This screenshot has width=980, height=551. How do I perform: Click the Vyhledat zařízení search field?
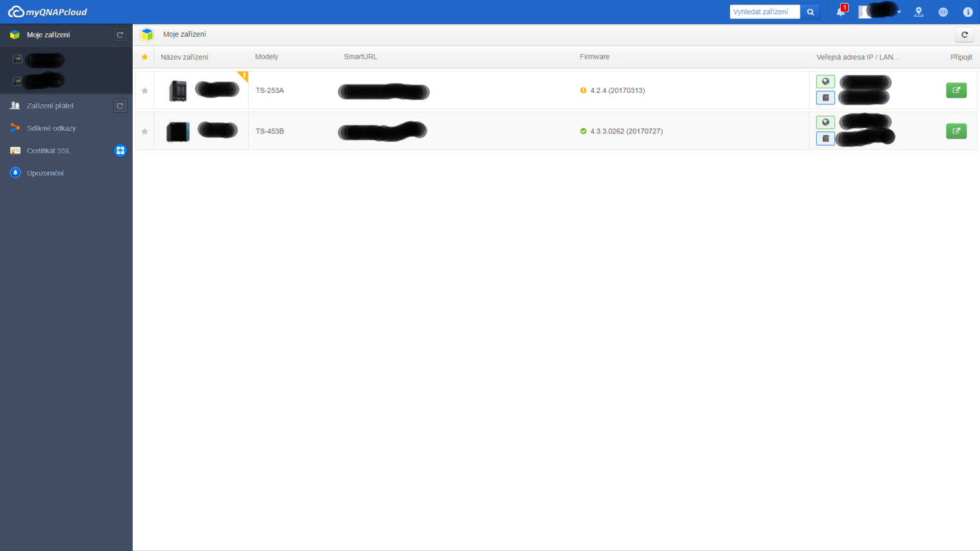pyautogui.click(x=765, y=12)
